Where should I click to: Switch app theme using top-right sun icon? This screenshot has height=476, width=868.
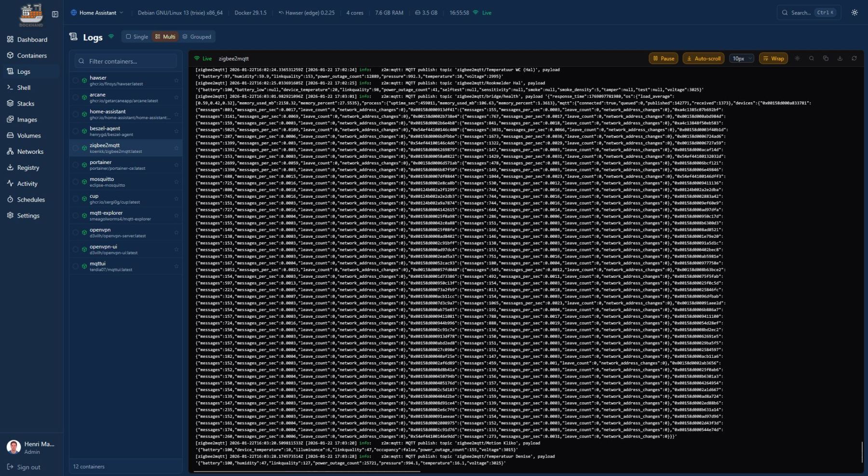854,13
